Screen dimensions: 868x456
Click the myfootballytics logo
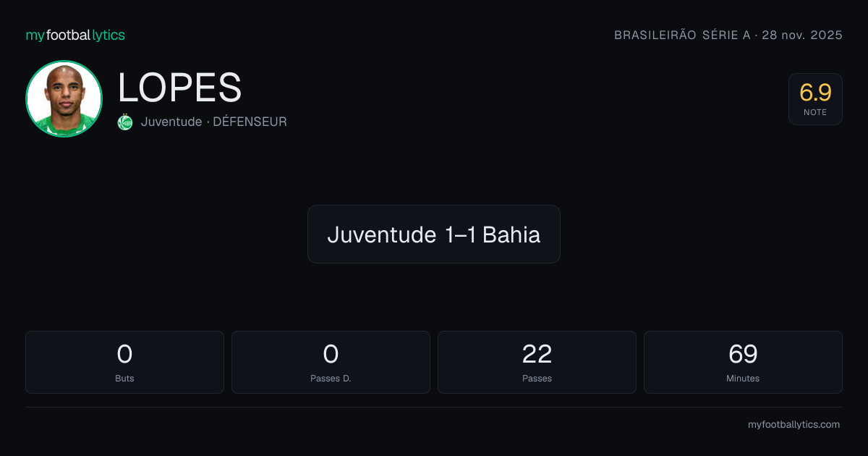pyautogui.click(x=75, y=35)
